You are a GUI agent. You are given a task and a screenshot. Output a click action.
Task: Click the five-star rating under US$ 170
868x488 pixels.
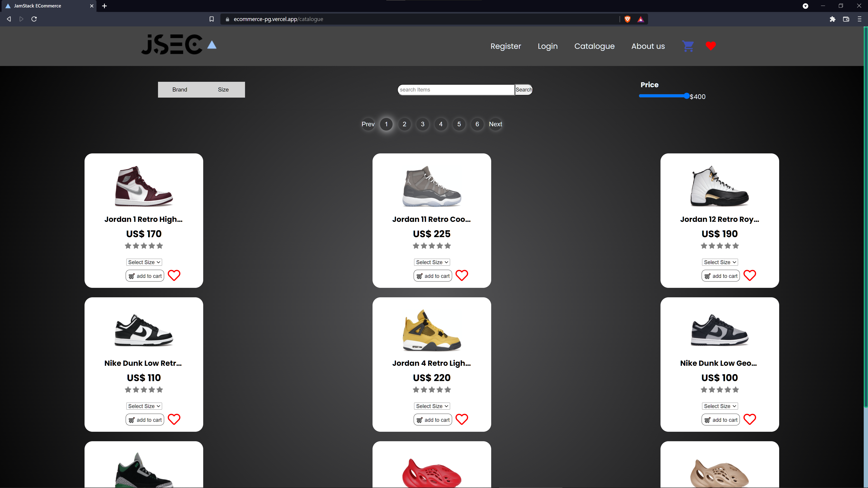144,246
